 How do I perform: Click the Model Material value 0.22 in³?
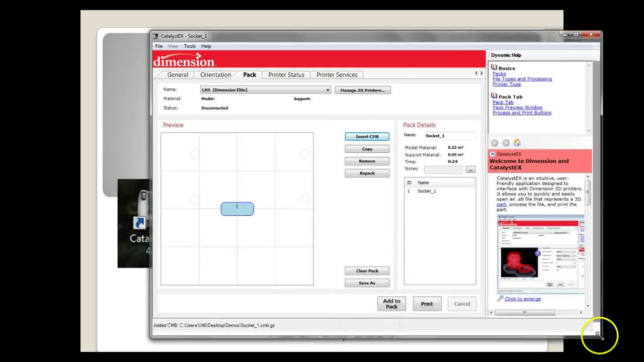pos(456,148)
